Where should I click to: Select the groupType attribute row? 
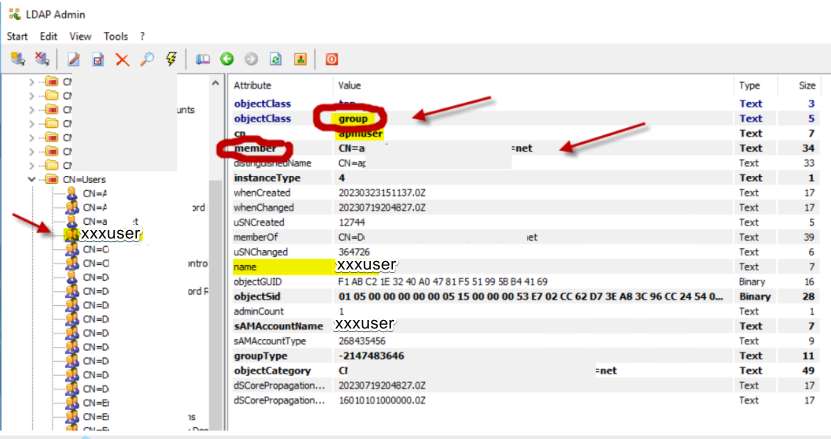point(263,355)
